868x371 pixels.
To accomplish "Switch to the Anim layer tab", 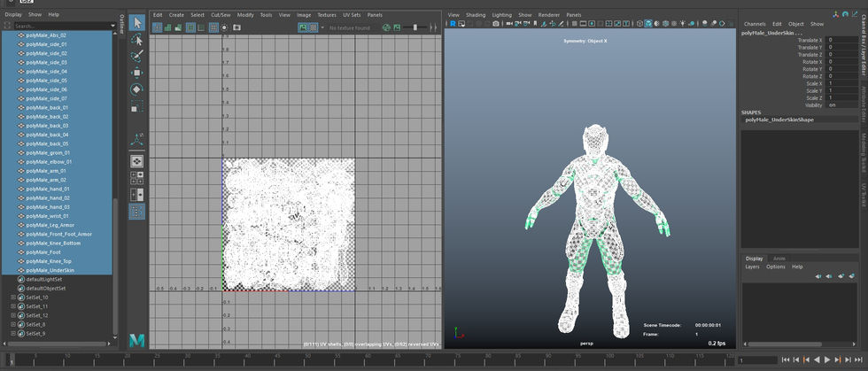I will pyautogui.click(x=779, y=259).
